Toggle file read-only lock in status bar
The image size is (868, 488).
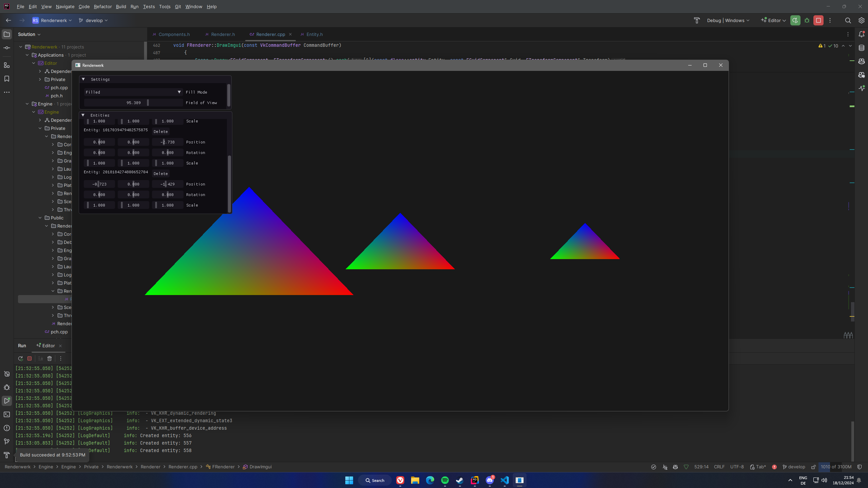click(x=813, y=467)
